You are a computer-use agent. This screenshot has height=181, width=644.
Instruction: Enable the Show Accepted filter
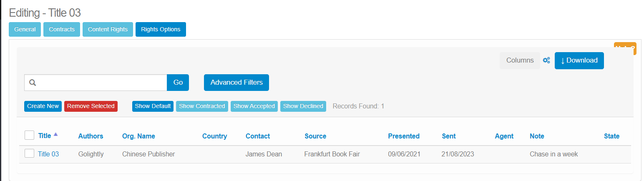254,106
